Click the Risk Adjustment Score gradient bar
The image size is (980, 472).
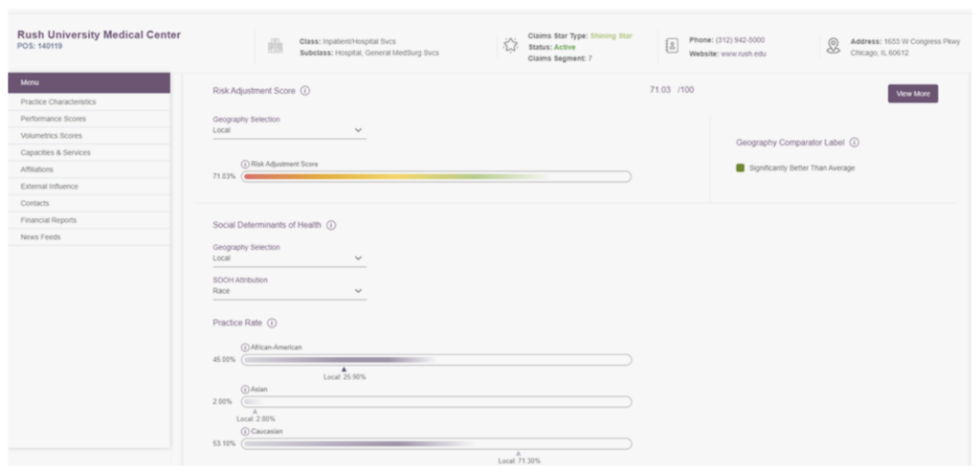click(436, 176)
